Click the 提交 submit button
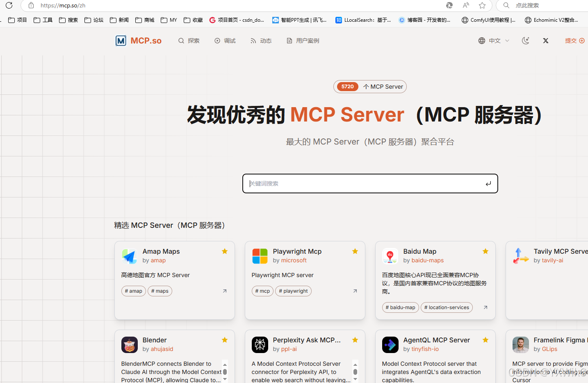Image resolution: width=588 pixels, height=383 pixels. pos(574,41)
